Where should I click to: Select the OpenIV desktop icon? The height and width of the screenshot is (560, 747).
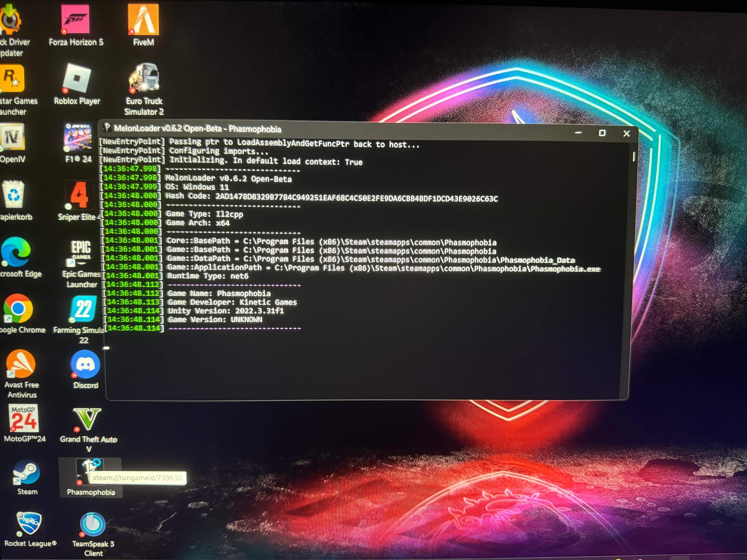pos(12,143)
